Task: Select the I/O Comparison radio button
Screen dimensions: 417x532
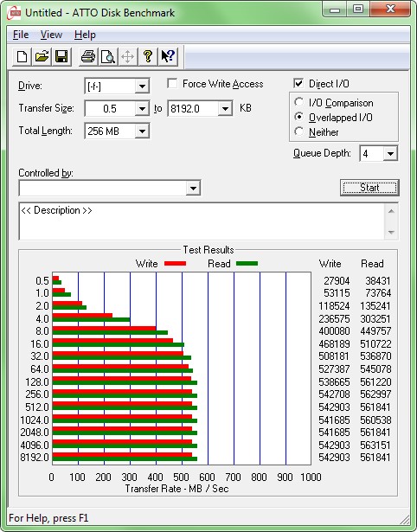Action: 299,102
